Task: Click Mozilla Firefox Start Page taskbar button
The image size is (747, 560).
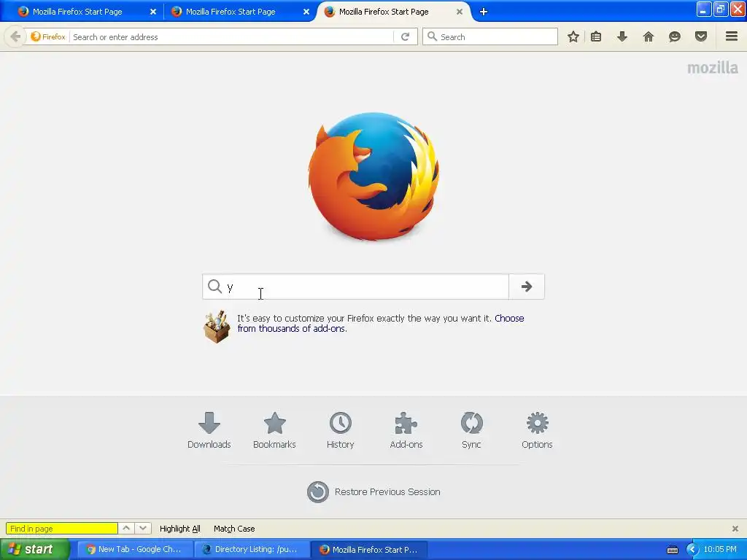Action: [x=368, y=550]
